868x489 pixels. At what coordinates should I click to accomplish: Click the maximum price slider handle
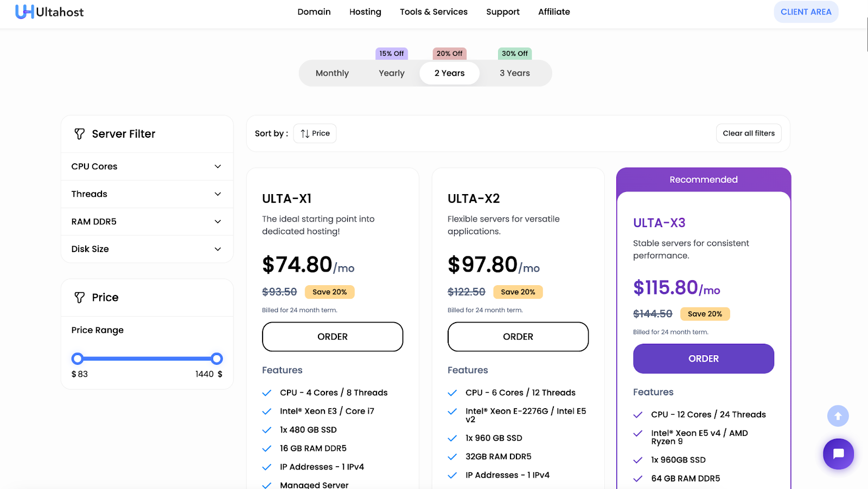(x=217, y=359)
